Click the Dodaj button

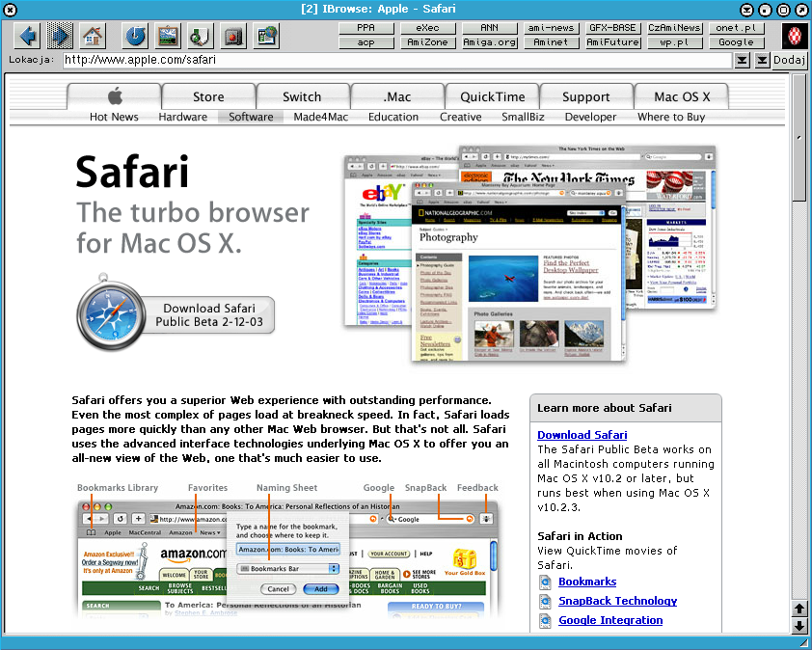(x=789, y=60)
